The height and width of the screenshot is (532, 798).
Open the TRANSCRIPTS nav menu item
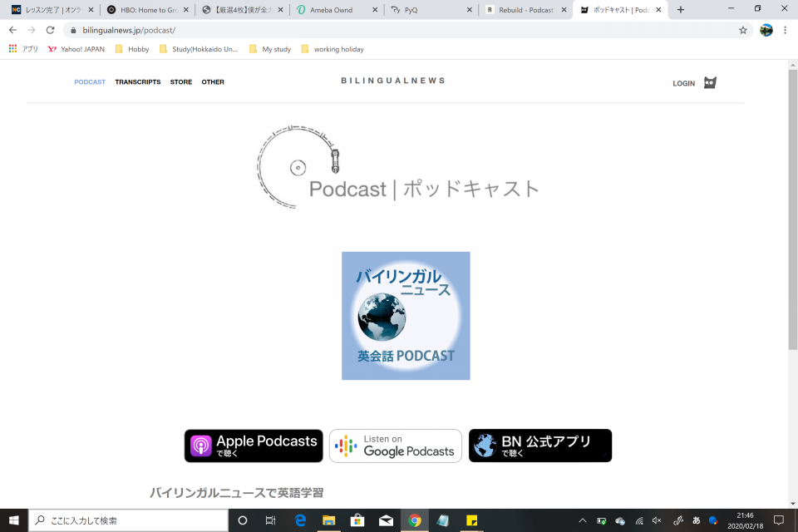pyautogui.click(x=137, y=82)
